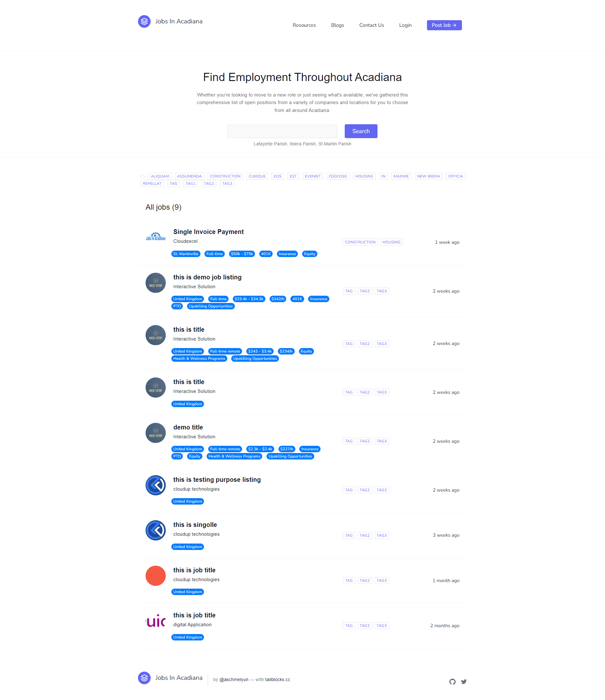Screen dimensions: 605x700
Task: Expand the Resources navigation menu
Action: [303, 25]
